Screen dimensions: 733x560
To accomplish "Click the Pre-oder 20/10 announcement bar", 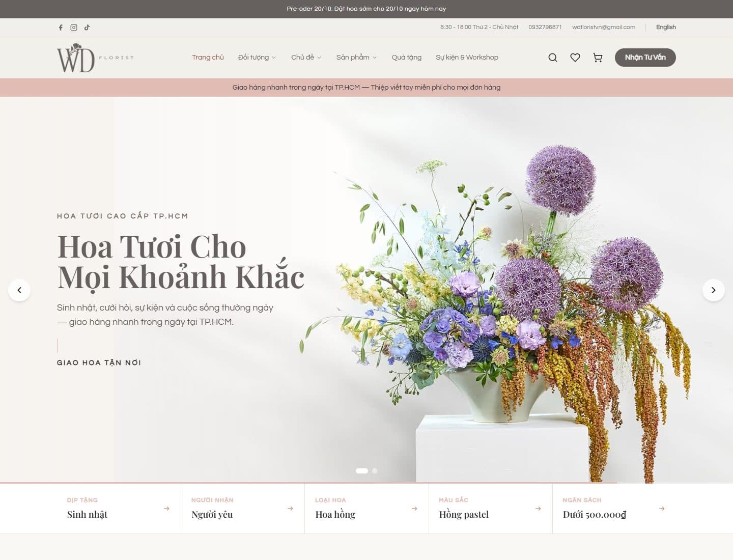I will (366, 9).
